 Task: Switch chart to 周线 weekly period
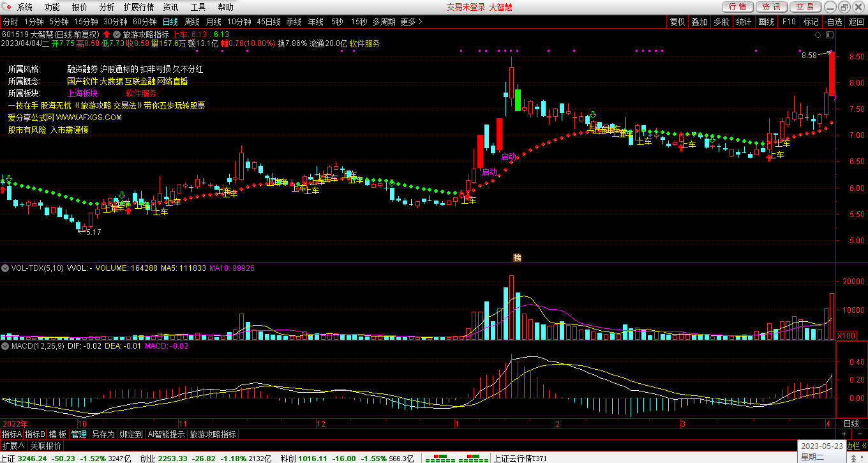[x=191, y=22]
